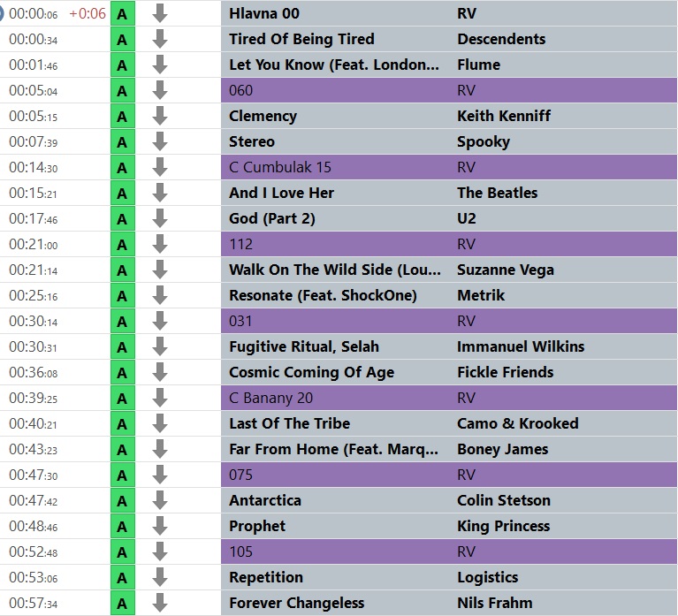Select the Forever Changeless title
This screenshot has width=678, height=616.
coord(297,603)
